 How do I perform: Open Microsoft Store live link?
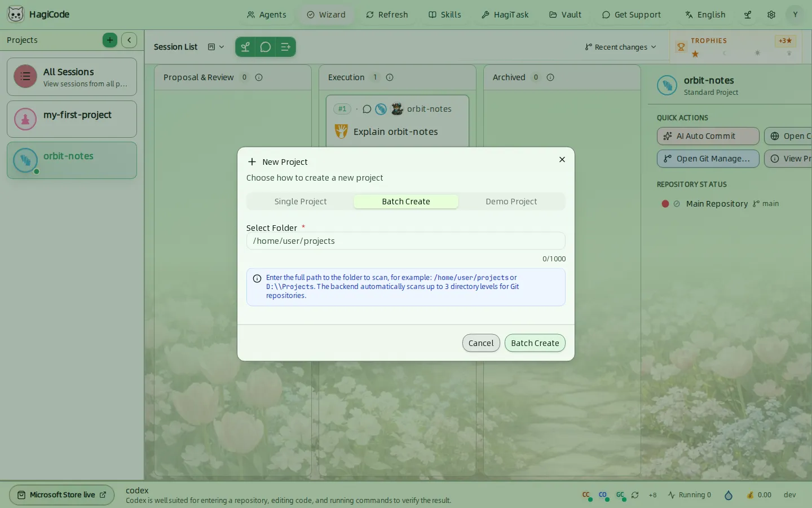(x=62, y=495)
